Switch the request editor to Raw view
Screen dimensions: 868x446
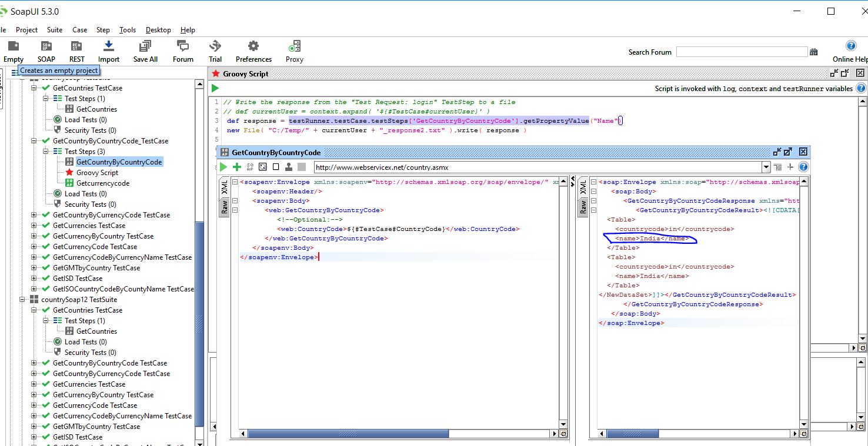click(x=224, y=207)
